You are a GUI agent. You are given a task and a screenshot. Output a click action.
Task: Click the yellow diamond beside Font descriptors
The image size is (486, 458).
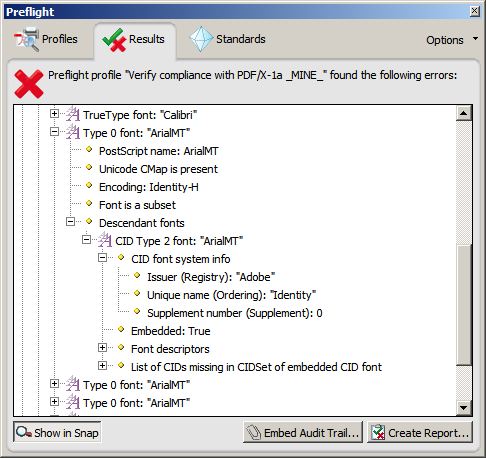tap(121, 347)
